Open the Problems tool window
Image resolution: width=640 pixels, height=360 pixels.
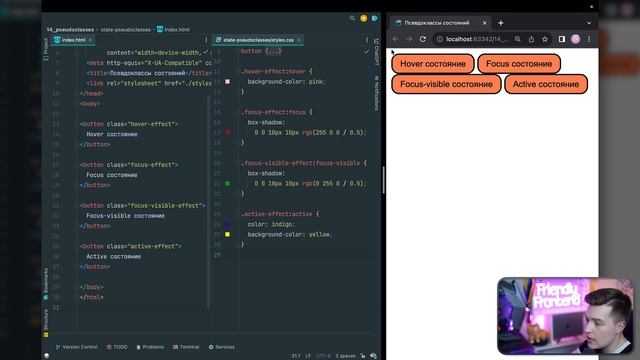150,347
